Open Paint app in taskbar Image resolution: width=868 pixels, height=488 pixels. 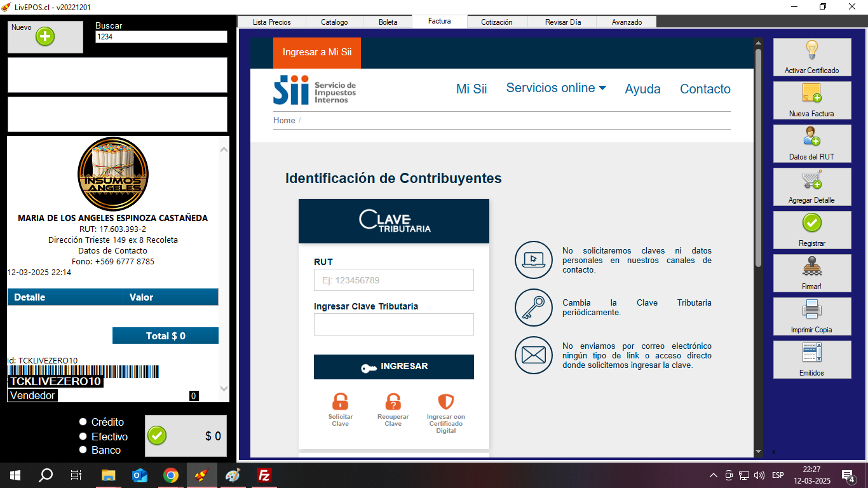tap(233, 475)
